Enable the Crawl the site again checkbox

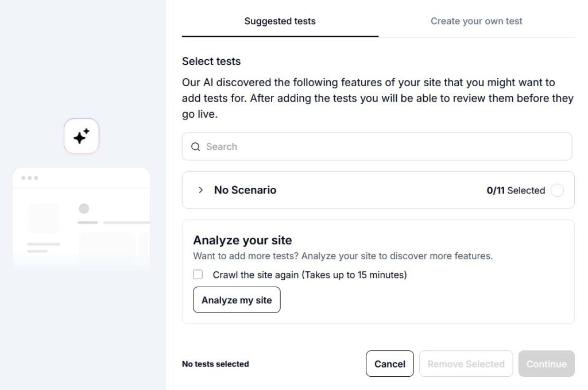[x=198, y=275]
